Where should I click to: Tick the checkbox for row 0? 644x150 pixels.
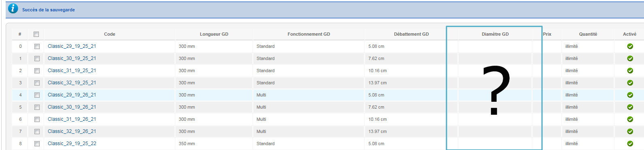[37, 47]
